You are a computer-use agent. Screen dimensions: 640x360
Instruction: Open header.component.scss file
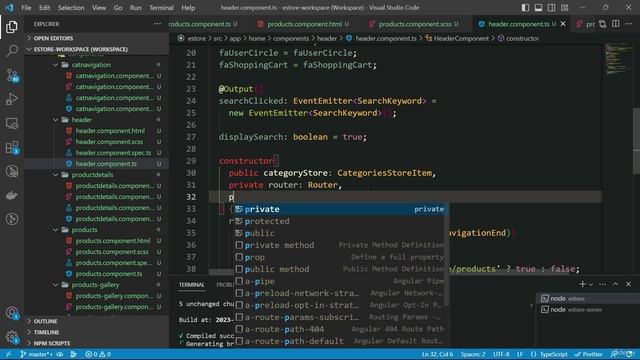[109, 142]
